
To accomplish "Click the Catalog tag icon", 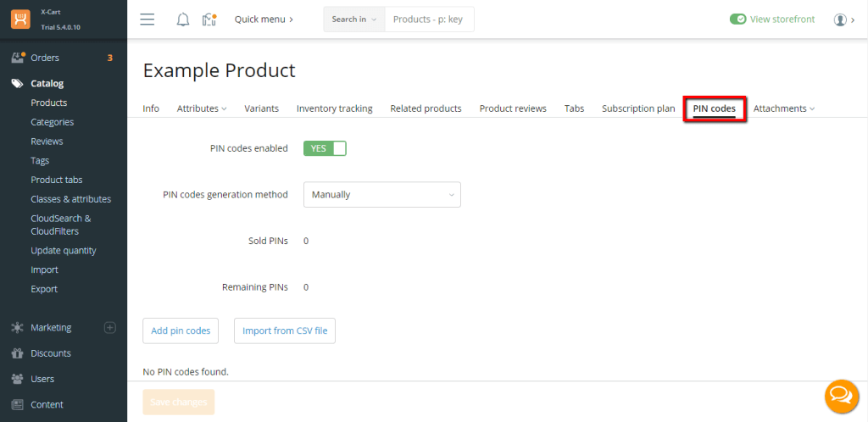I will (18, 84).
